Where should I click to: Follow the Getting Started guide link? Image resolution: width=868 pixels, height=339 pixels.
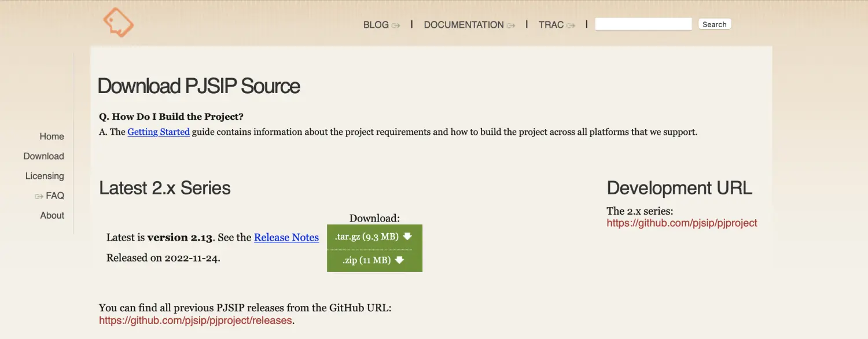click(159, 132)
